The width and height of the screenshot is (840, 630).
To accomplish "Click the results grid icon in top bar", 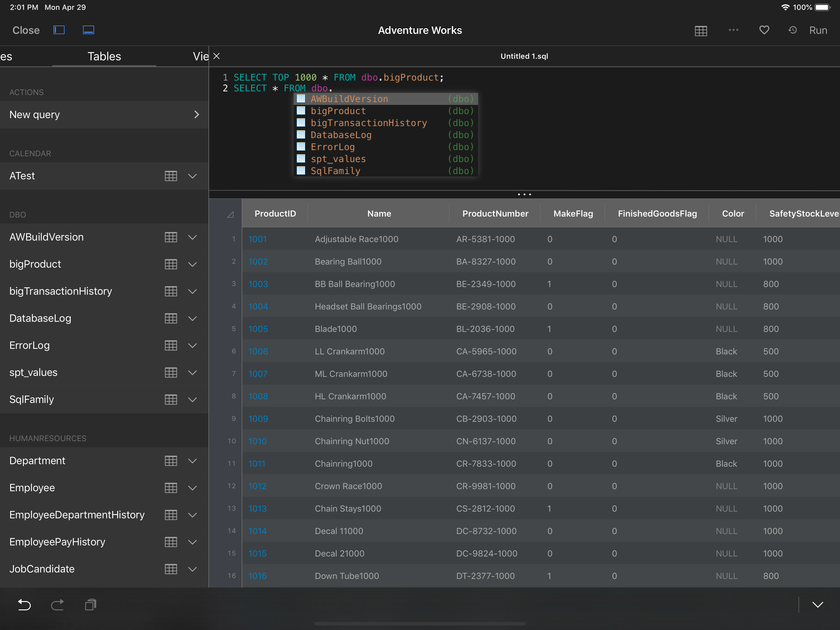I will point(701,31).
